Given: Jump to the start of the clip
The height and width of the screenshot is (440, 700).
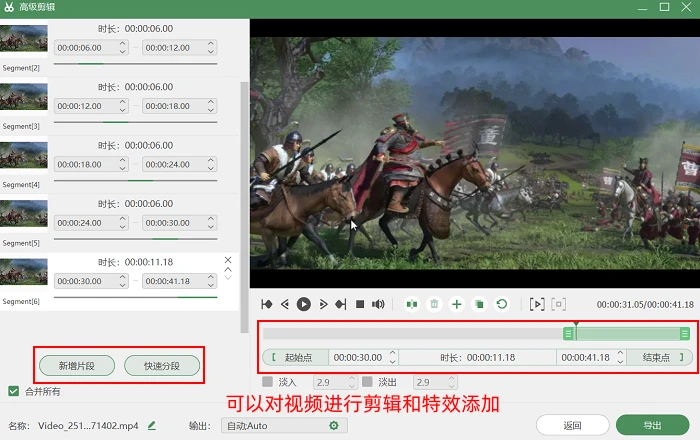Looking at the screenshot, I should pyautogui.click(x=267, y=304).
